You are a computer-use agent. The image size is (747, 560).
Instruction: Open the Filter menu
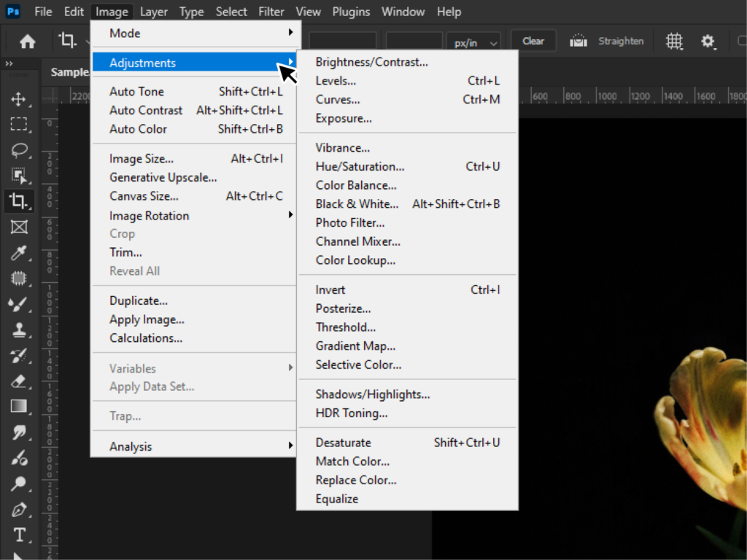271,12
